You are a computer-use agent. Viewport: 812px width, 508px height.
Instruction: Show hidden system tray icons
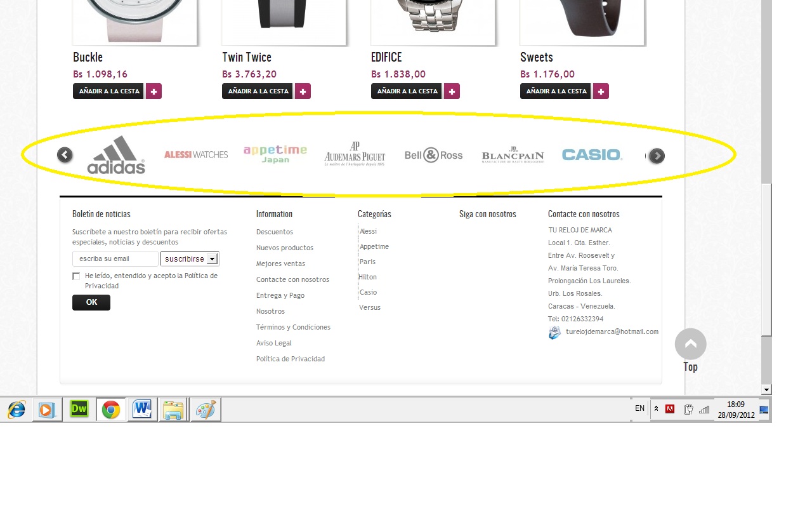tap(657, 410)
